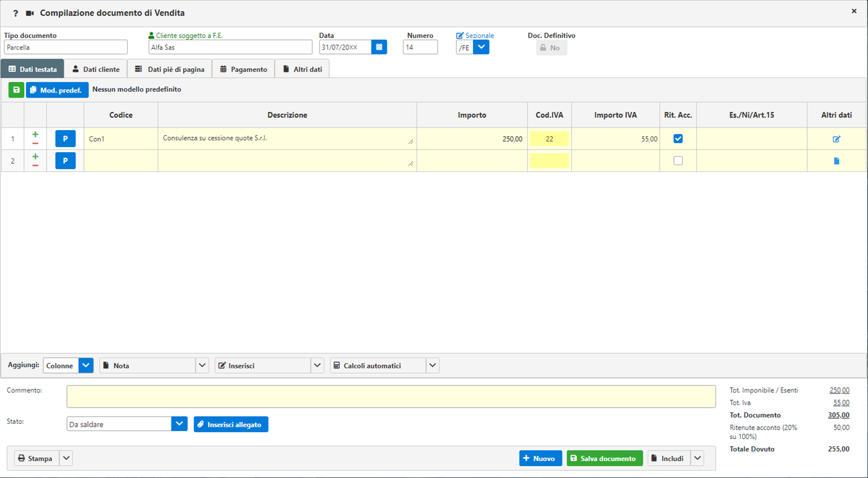
Task: Open the Altri dati document icon on row 2
Action: tap(836, 161)
